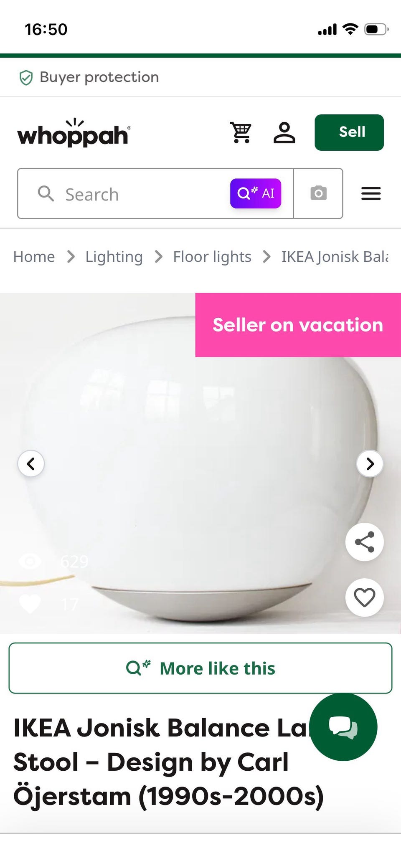Go to Home breadcrumb

click(x=34, y=256)
